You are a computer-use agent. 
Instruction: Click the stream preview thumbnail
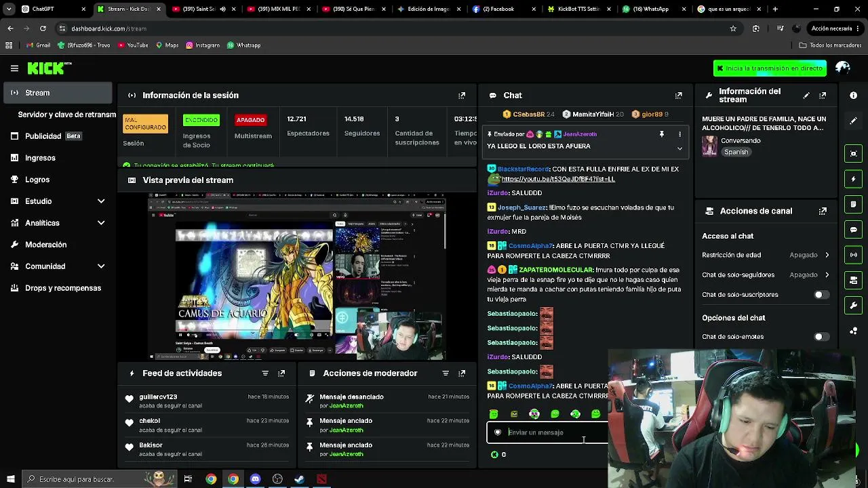click(x=297, y=277)
